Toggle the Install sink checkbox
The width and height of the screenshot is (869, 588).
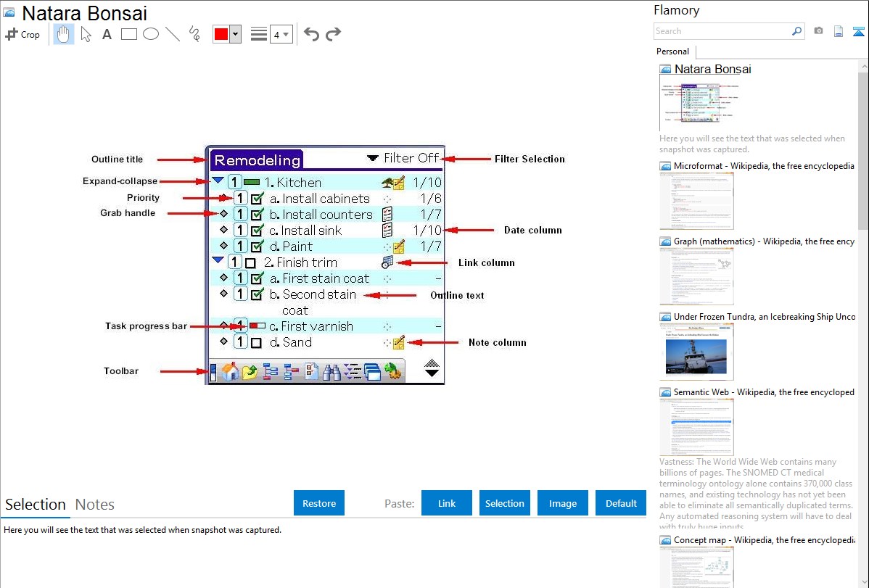click(x=258, y=231)
